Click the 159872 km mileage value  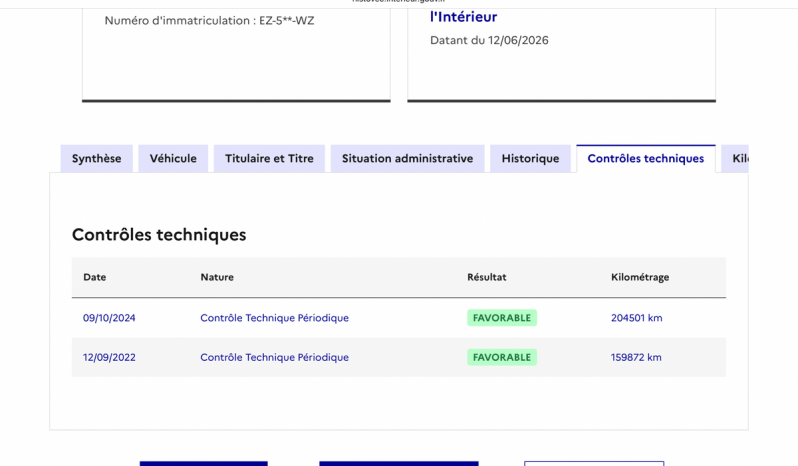pyautogui.click(x=636, y=357)
